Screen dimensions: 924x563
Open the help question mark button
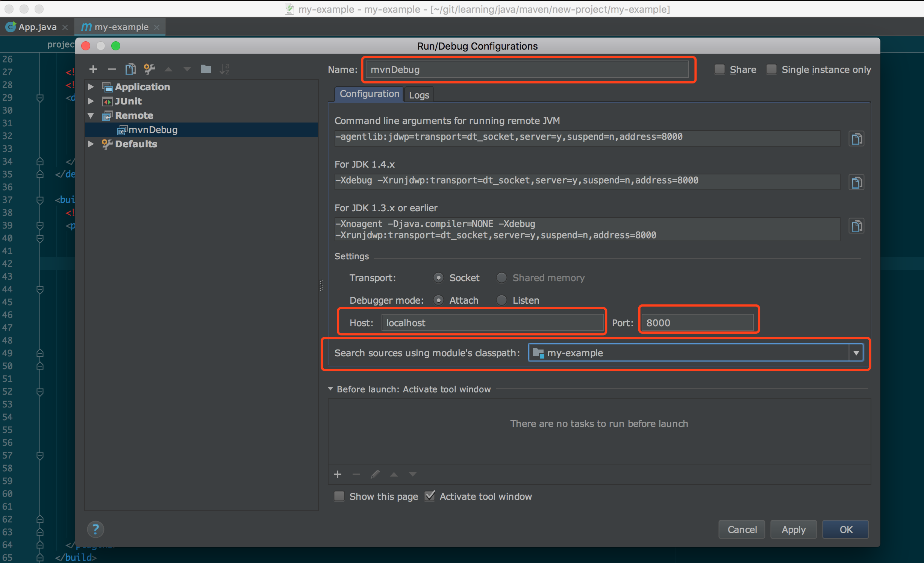(x=95, y=529)
